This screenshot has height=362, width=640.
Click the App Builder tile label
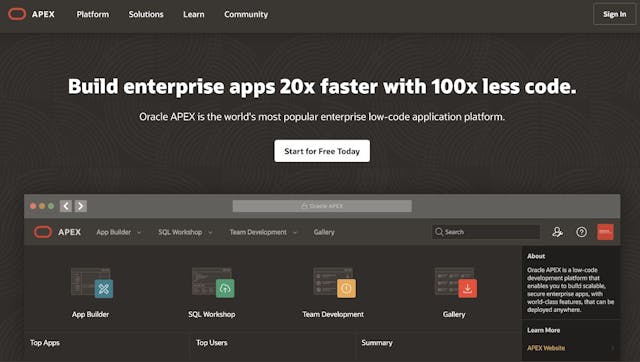click(x=91, y=314)
